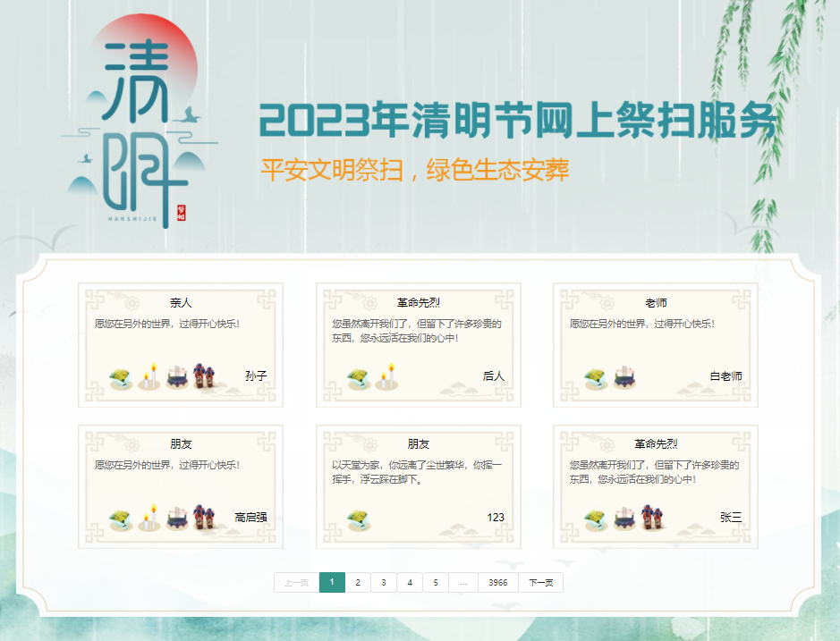This screenshot has height=641, width=840.
Task: Click the 老师 card title
Action: click(x=656, y=303)
